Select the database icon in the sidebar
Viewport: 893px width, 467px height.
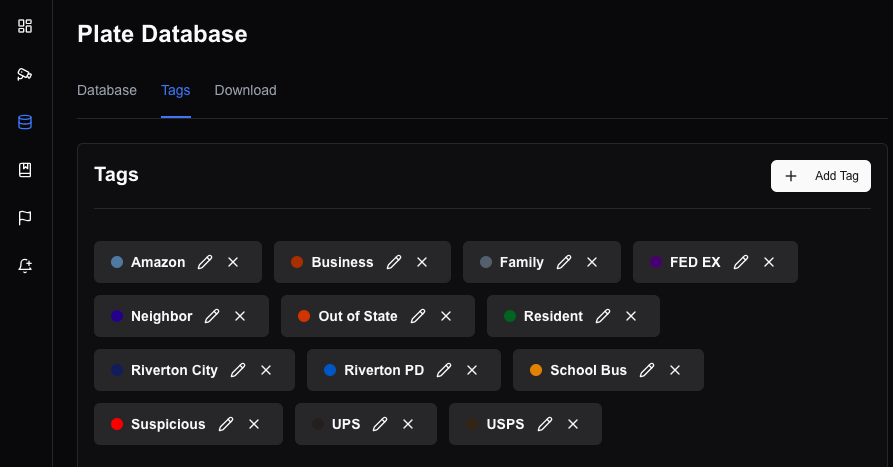click(x=25, y=122)
